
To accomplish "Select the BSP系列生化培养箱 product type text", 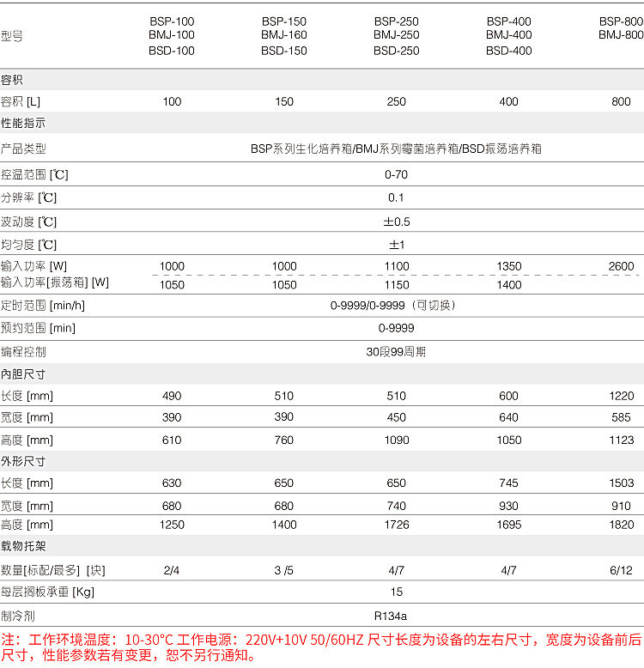I will point(301,149).
